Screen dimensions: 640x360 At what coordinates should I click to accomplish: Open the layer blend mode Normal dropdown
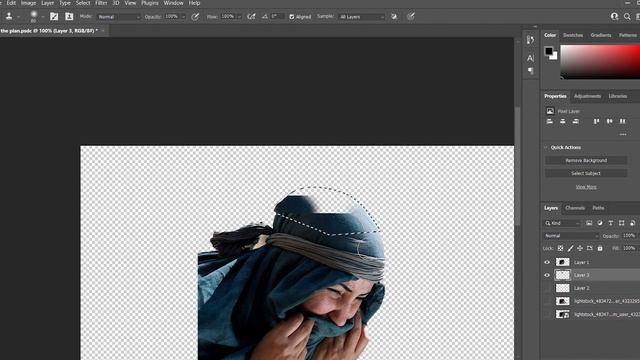(x=571, y=236)
